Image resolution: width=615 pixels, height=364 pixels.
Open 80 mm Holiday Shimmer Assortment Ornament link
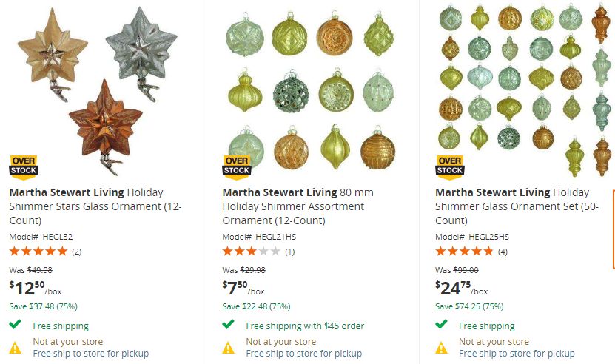pyautogui.click(x=298, y=206)
